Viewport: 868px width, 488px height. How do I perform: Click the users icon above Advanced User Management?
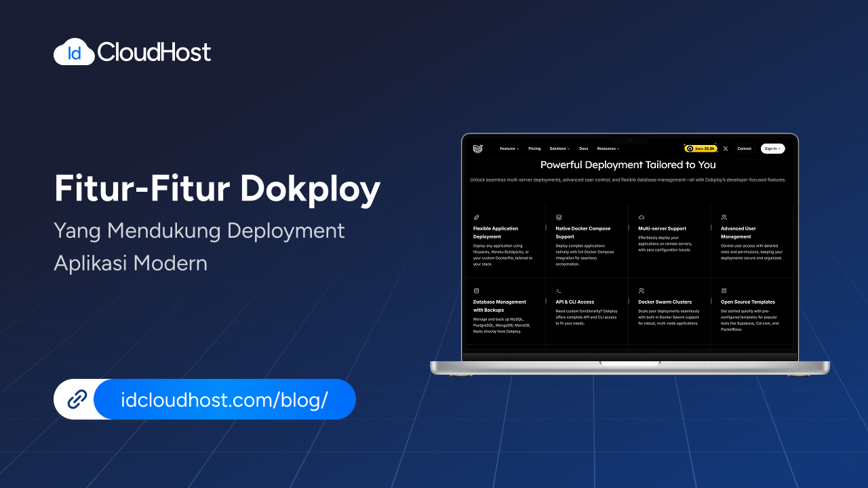point(724,218)
